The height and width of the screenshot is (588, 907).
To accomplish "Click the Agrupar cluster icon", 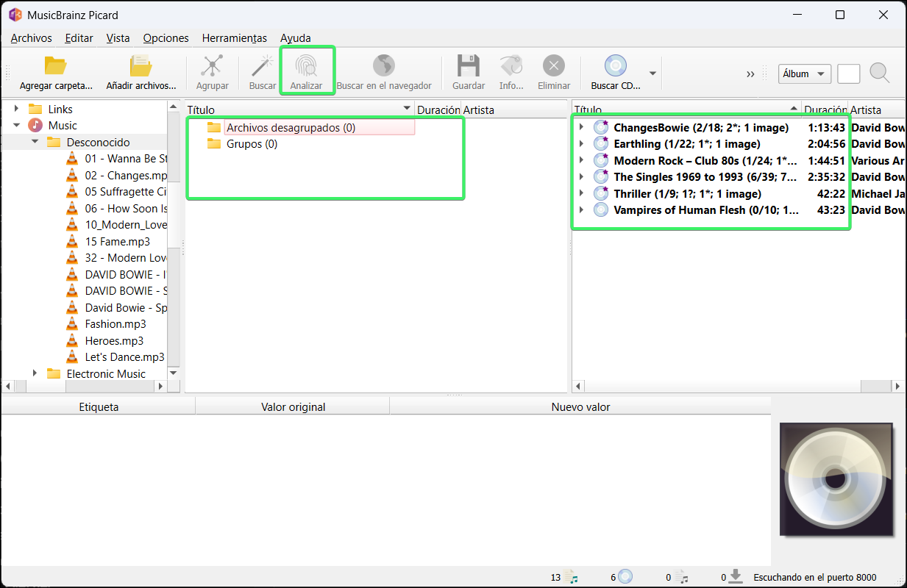I will (213, 66).
